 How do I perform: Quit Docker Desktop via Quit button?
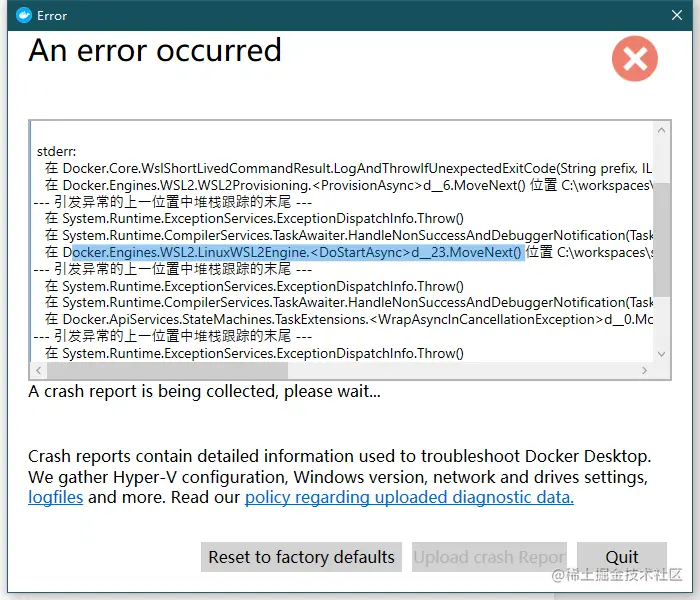[x=622, y=557]
